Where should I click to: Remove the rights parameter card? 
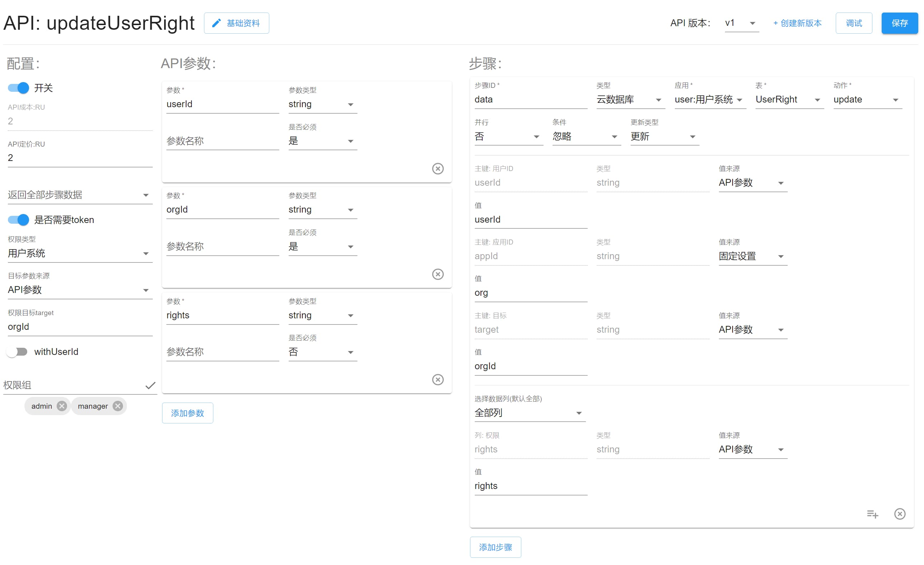(x=438, y=379)
